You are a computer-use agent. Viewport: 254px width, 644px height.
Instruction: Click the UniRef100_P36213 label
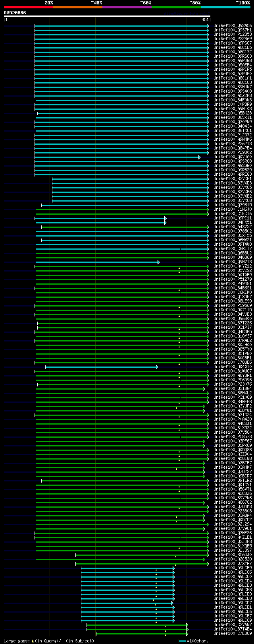pos(233,144)
